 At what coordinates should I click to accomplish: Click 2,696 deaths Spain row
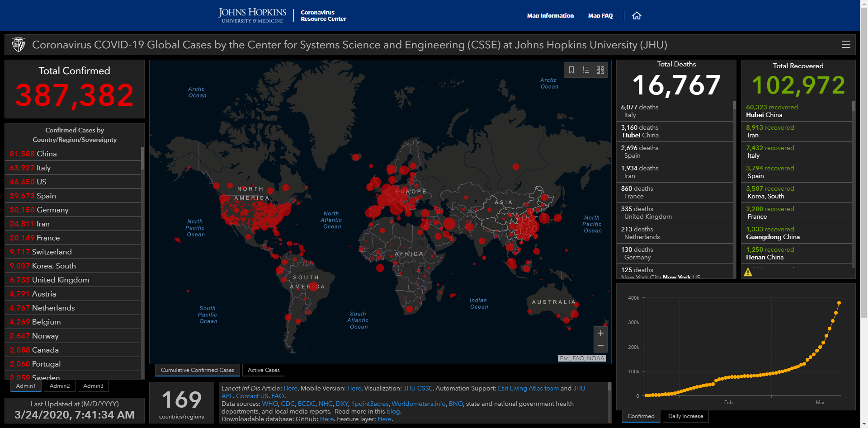pos(675,152)
